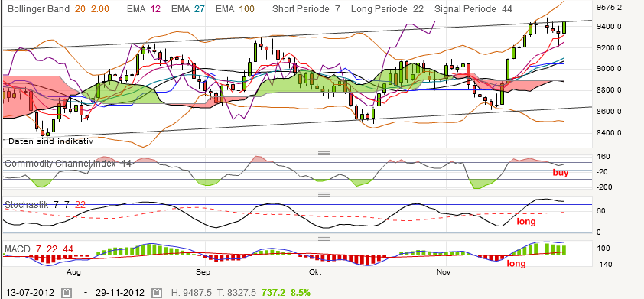
Task: Click the Stochastik 7 7 22 label
Action: (x=45, y=204)
